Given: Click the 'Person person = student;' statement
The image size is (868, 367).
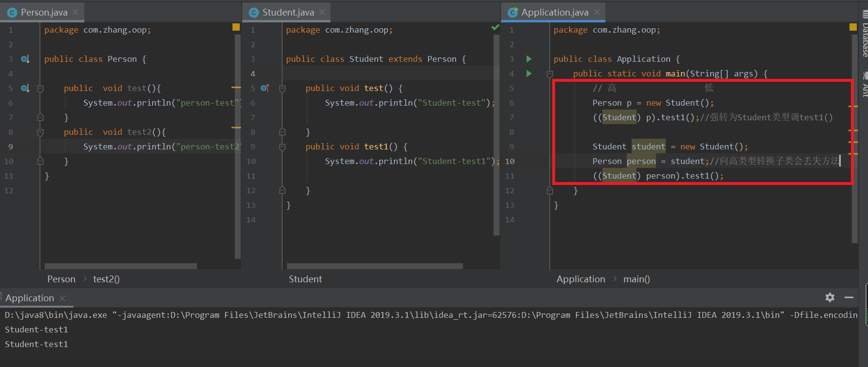Looking at the screenshot, I should coord(651,161).
